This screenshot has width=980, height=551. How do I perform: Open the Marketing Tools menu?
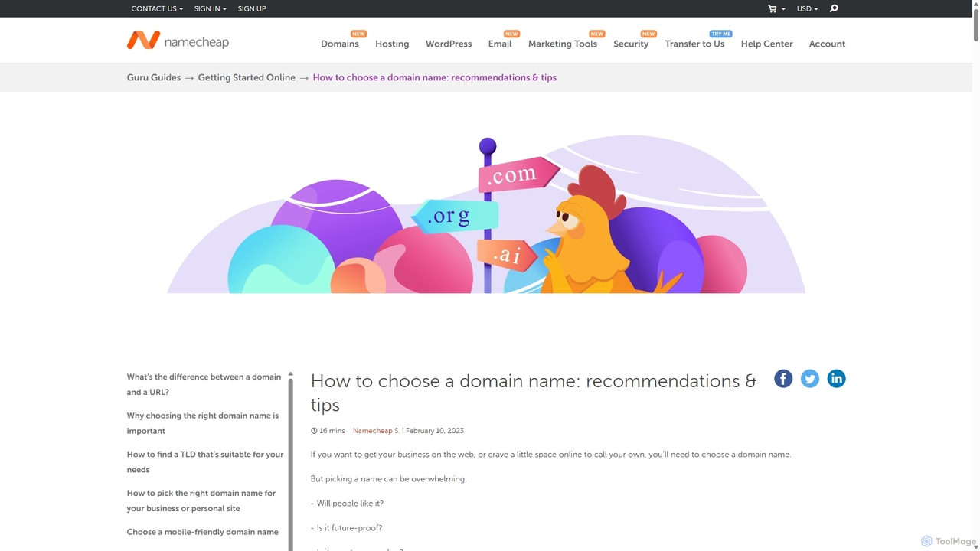pyautogui.click(x=563, y=44)
